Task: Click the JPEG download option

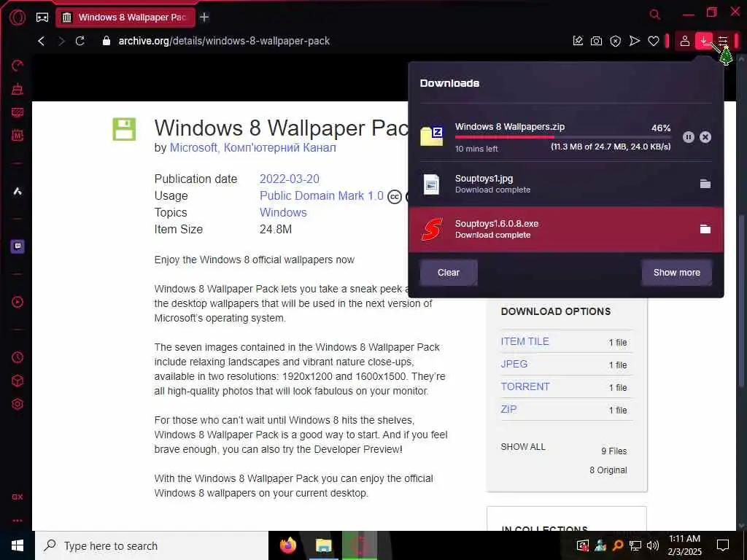Action: tap(514, 364)
